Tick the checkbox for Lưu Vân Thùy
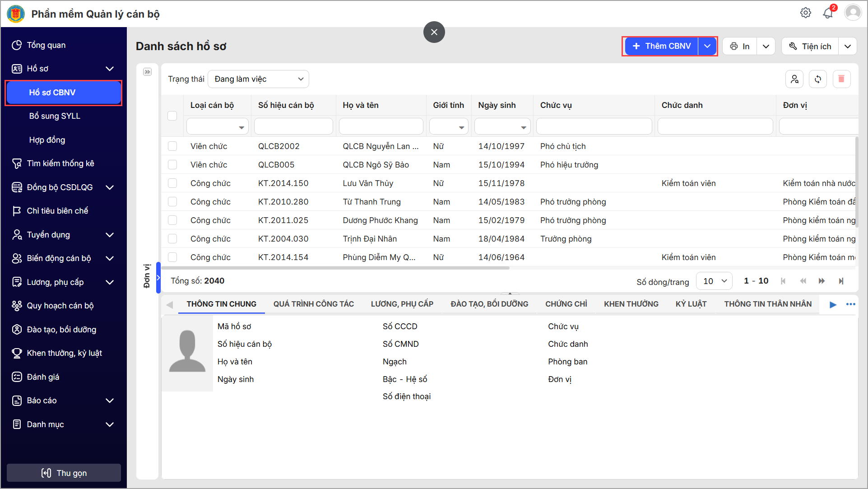 172,183
